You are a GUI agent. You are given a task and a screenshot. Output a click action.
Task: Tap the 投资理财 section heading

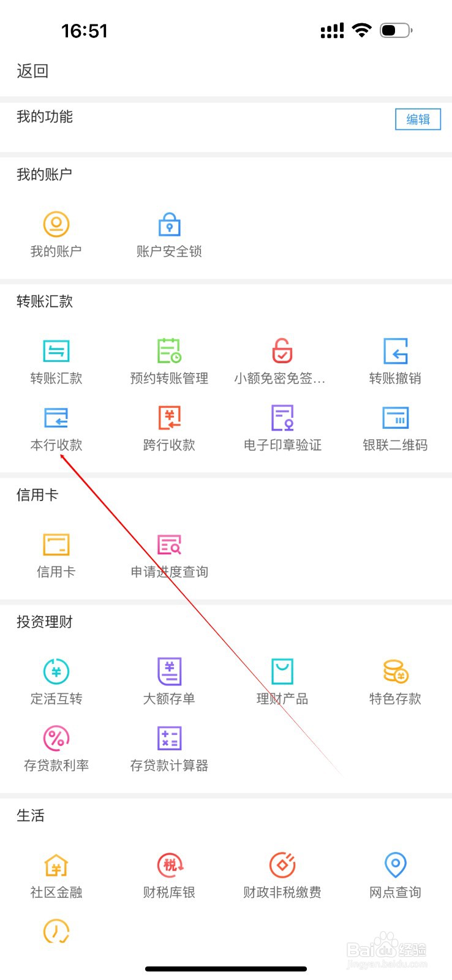[x=45, y=622]
